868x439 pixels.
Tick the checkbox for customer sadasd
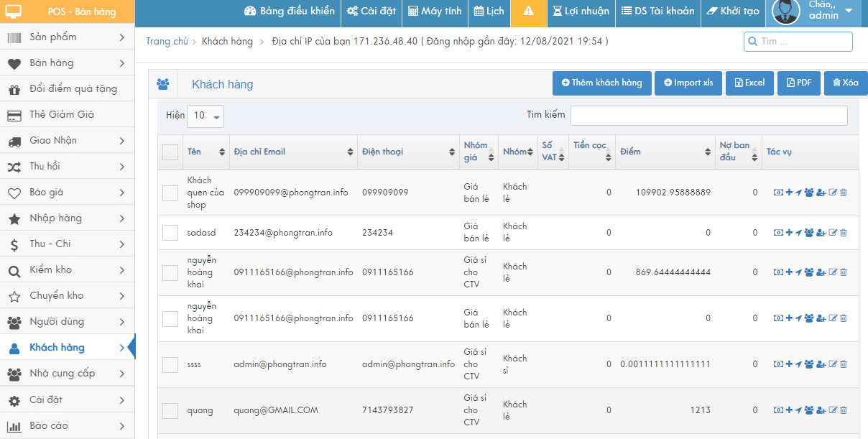pos(170,233)
